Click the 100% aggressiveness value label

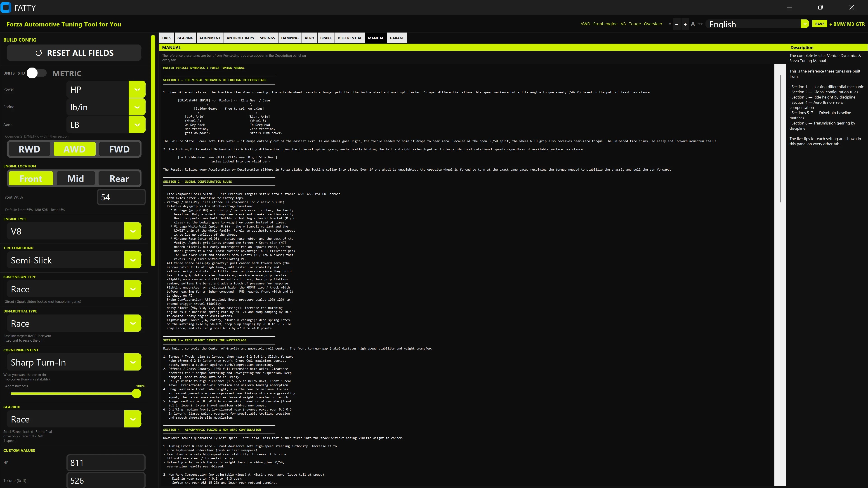point(141,386)
